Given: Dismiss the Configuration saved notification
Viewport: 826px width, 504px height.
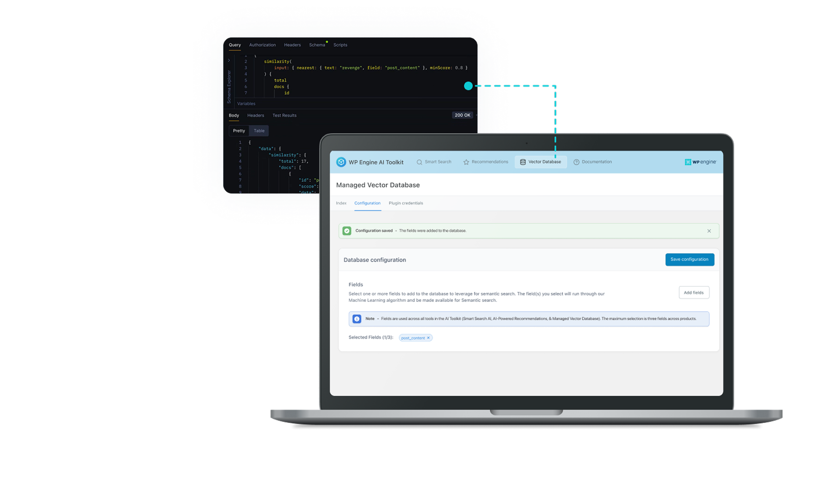Looking at the screenshot, I should pyautogui.click(x=709, y=231).
